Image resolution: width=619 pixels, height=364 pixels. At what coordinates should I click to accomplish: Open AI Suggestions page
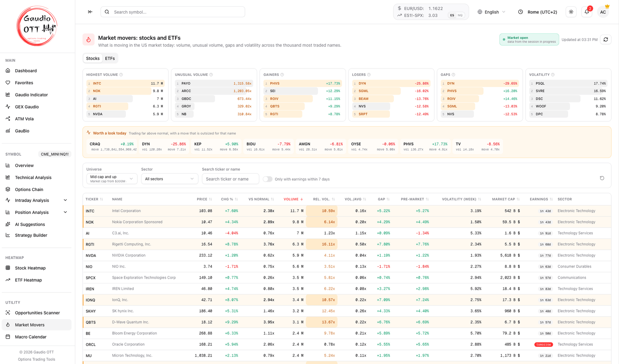click(x=36, y=224)
